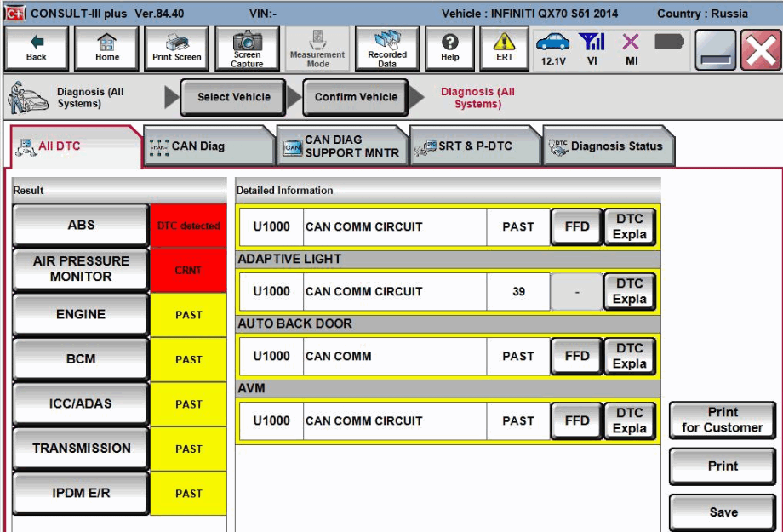The width and height of the screenshot is (783, 532).
Task: Click the Diagnosis (All Systems) mechanic icon
Action: 27,97
